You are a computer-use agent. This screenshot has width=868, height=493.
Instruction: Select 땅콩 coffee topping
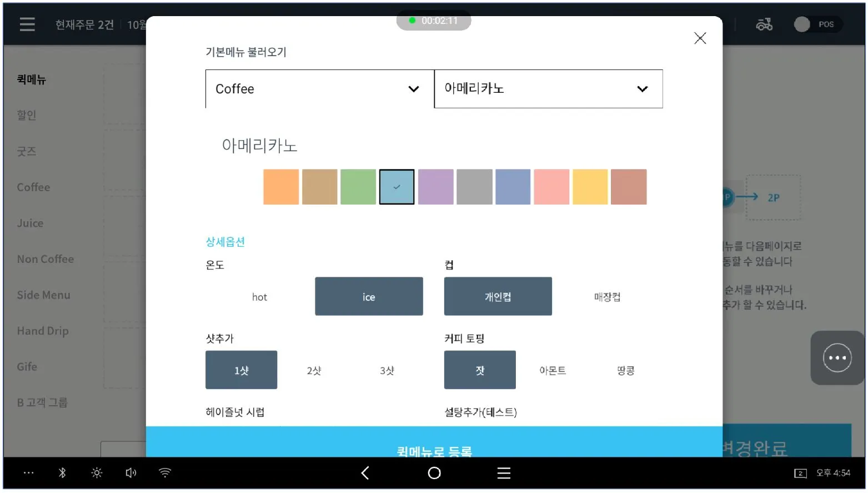tap(626, 370)
